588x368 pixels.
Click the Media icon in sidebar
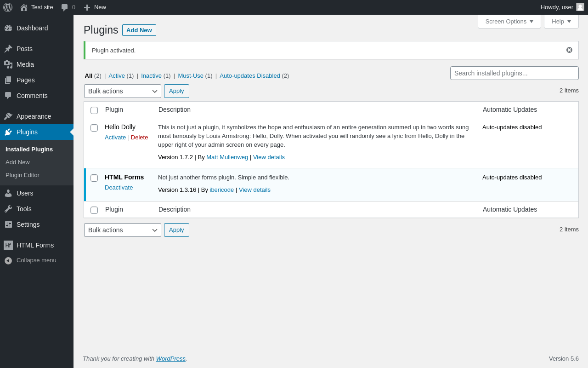[8, 64]
